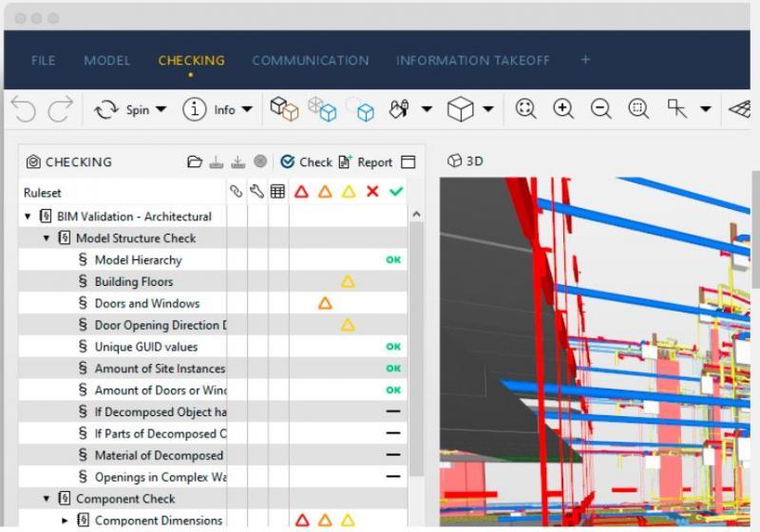Click the Undo arrow icon
The height and width of the screenshot is (532, 760).
[23, 109]
